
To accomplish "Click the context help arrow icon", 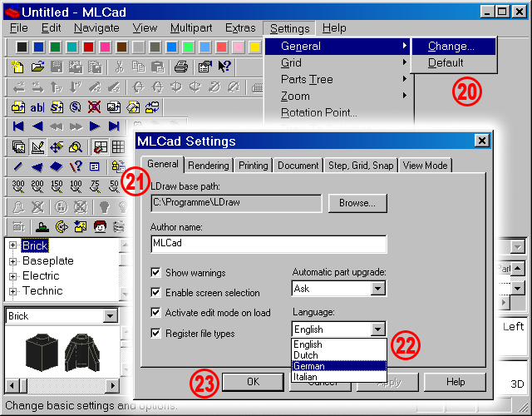I will (x=224, y=67).
